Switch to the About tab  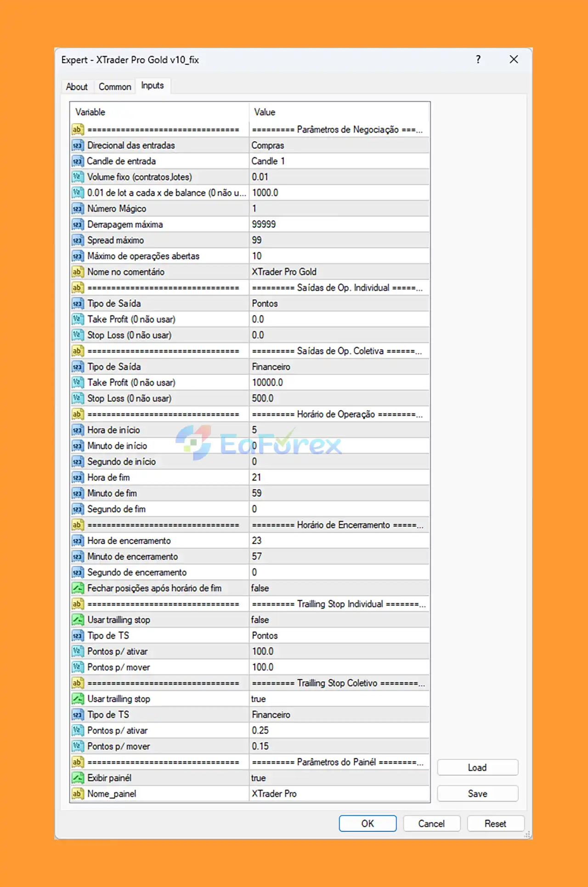tap(77, 87)
